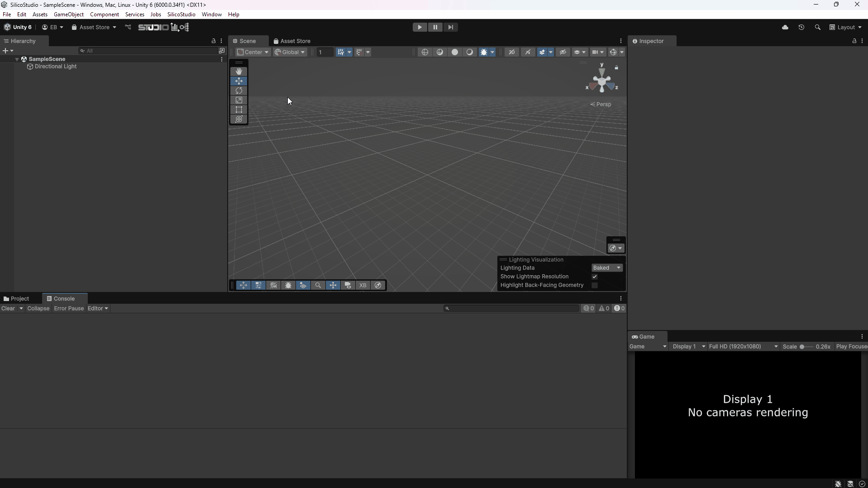Open the version history clock icon

click(801, 27)
